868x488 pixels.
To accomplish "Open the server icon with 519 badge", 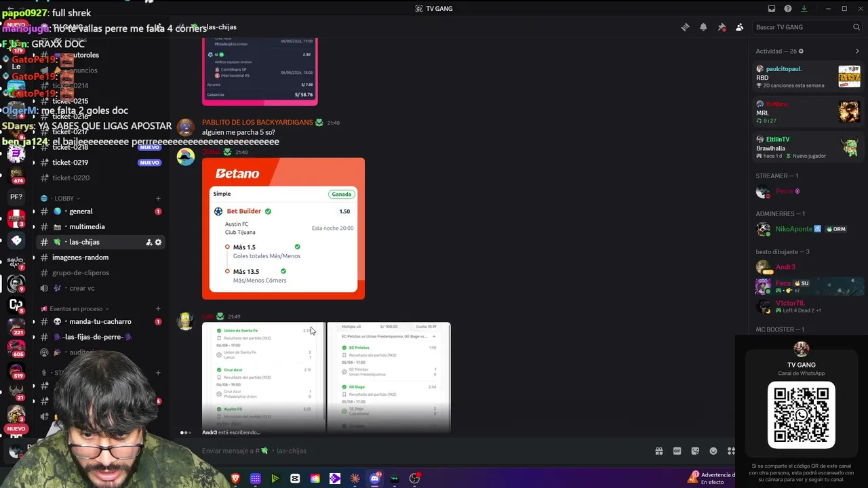I will pyautogui.click(x=16, y=370).
